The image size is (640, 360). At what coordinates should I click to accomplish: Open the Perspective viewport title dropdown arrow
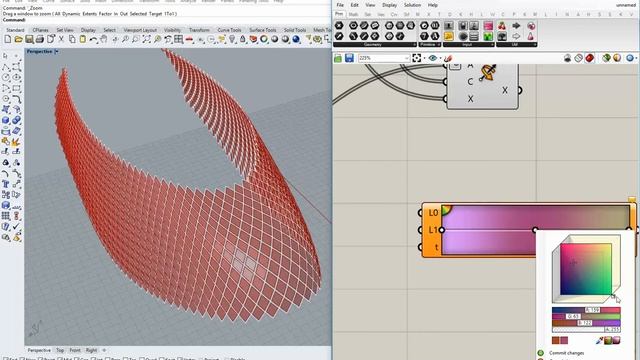pyautogui.click(x=56, y=51)
